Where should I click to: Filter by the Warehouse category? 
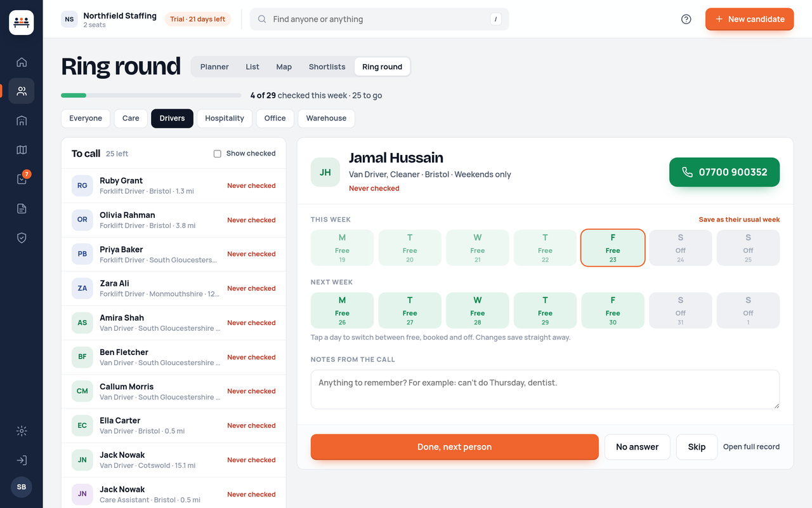[x=326, y=118]
